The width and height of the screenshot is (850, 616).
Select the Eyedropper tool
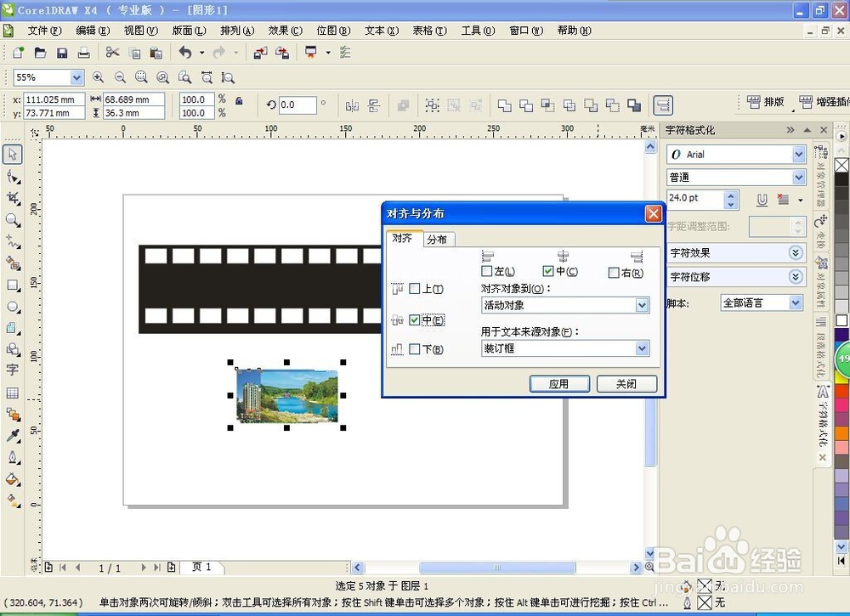pyautogui.click(x=12, y=435)
